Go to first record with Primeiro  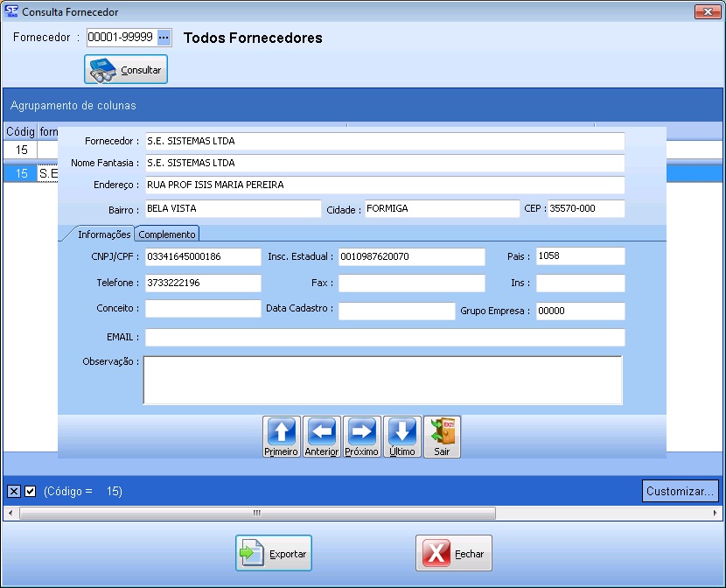click(281, 437)
